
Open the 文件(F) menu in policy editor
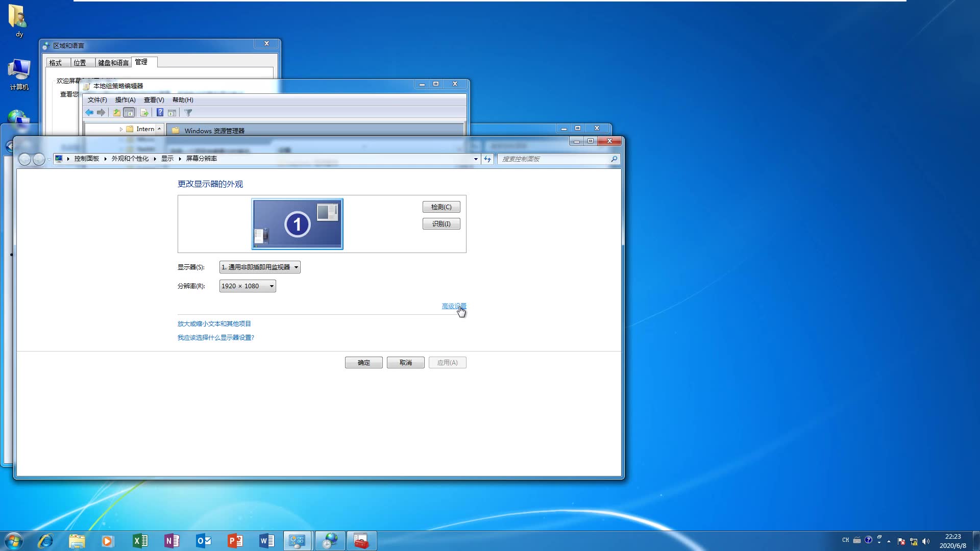97,100
